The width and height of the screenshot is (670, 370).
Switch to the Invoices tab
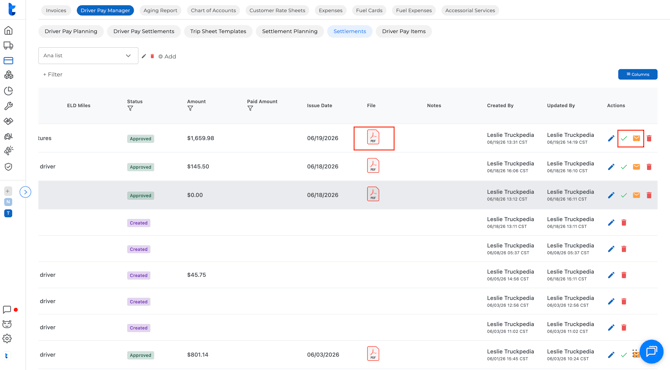(56, 10)
